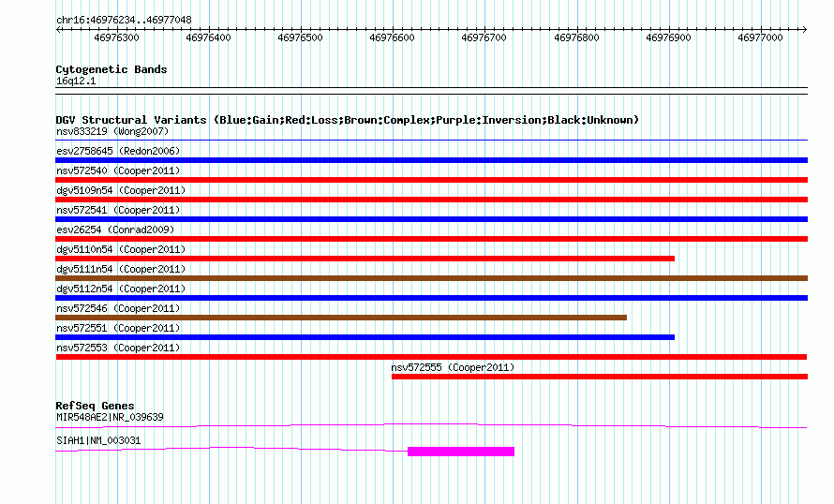Click the esv26254 (Conrad2009) red bar
Screen dimensions: 834x504
click(x=431, y=239)
